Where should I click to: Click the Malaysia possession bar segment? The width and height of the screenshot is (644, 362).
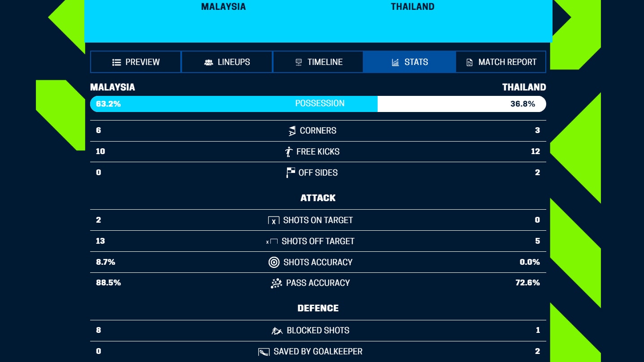pos(234,104)
